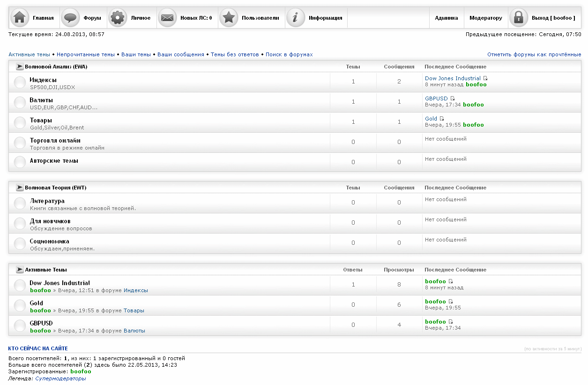Click the status circle beside Литература forum

(20, 204)
